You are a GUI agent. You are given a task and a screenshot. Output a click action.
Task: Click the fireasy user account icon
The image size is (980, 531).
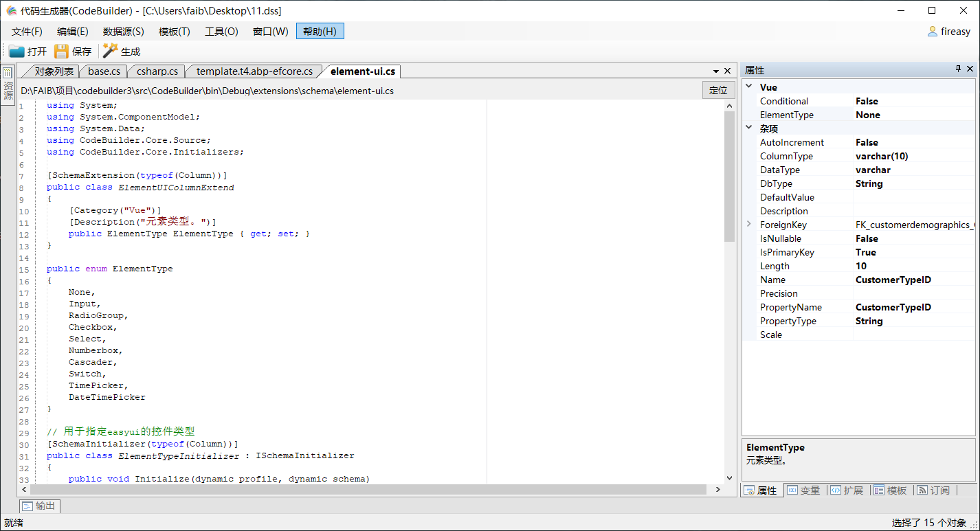(933, 32)
